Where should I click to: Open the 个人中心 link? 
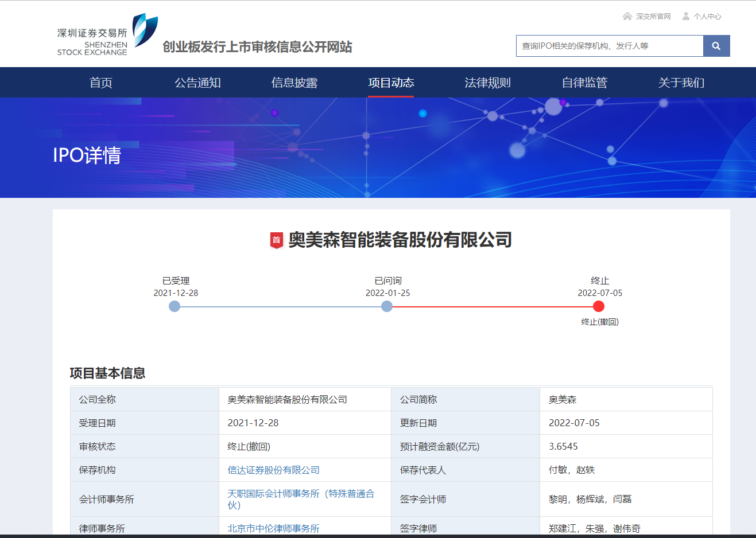coord(707,17)
